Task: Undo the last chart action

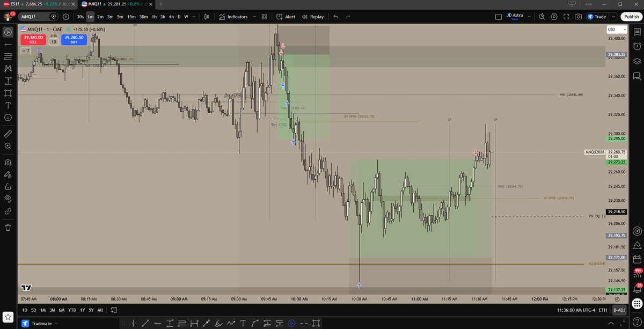Action: [336, 17]
